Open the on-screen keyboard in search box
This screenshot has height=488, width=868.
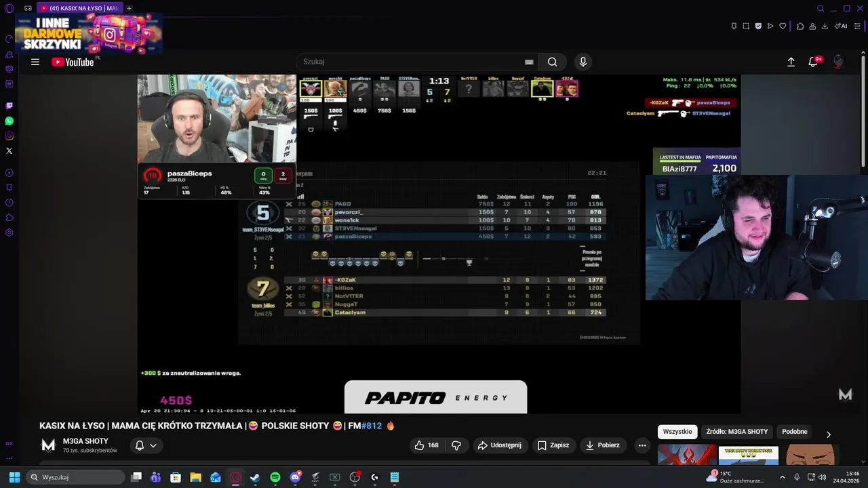click(529, 62)
